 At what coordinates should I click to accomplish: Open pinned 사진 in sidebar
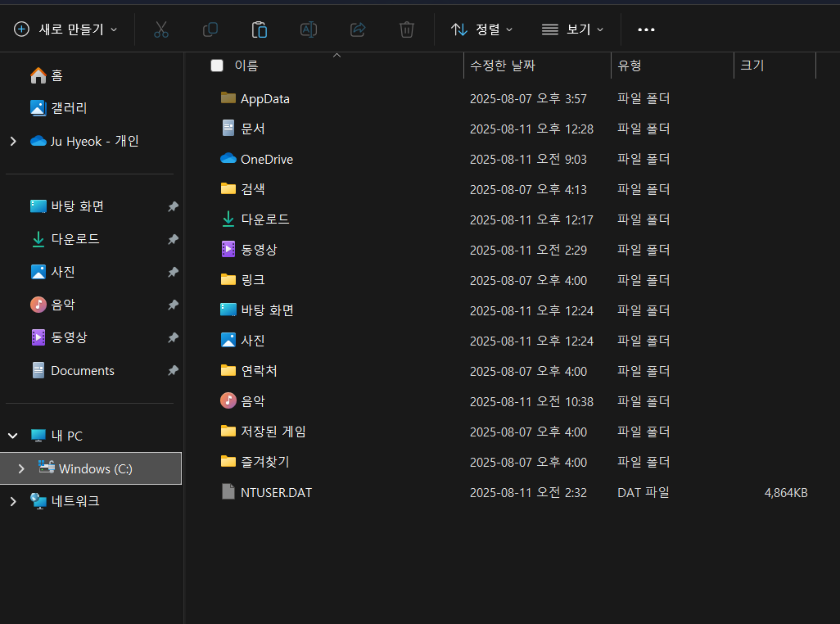[52, 272]
